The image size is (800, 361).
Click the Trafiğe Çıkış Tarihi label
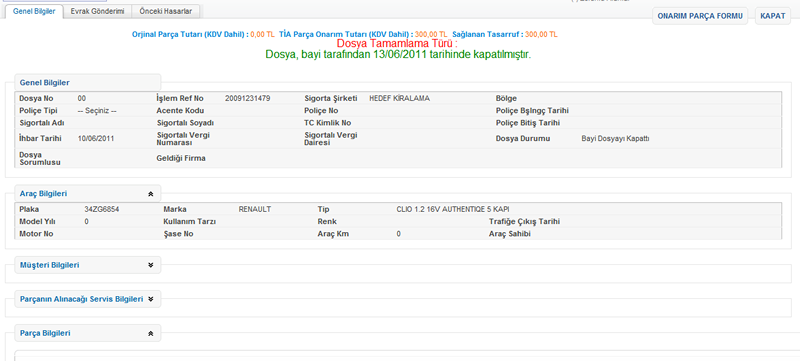click(x=524, y=221)
